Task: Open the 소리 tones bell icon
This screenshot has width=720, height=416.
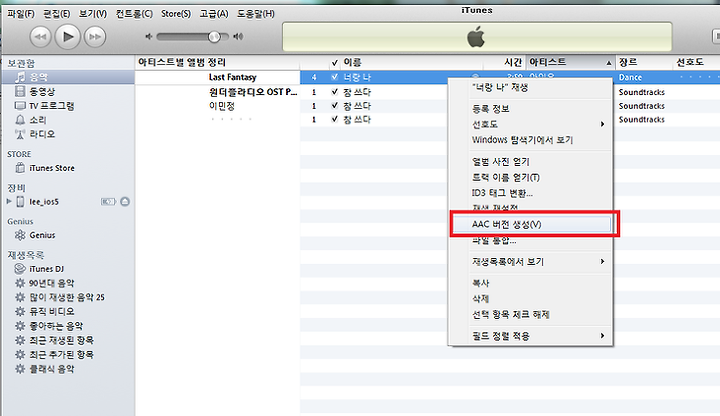Action: 20,120
